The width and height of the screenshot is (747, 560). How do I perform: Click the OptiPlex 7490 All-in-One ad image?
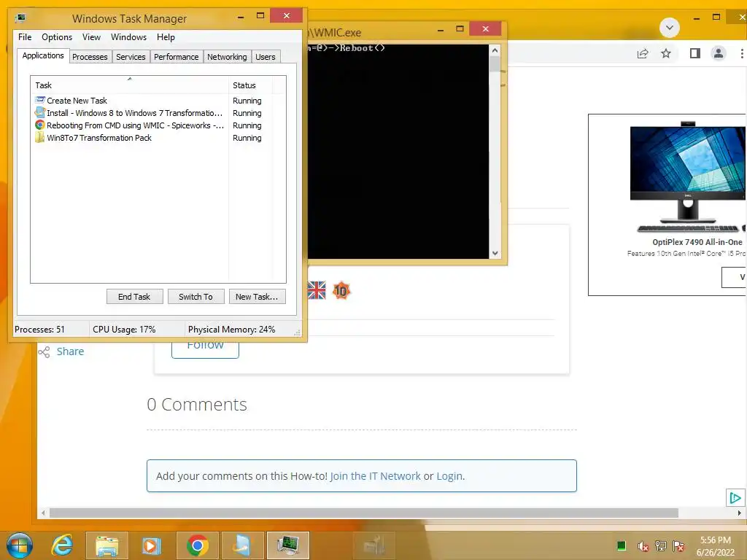tap(687, 178)
